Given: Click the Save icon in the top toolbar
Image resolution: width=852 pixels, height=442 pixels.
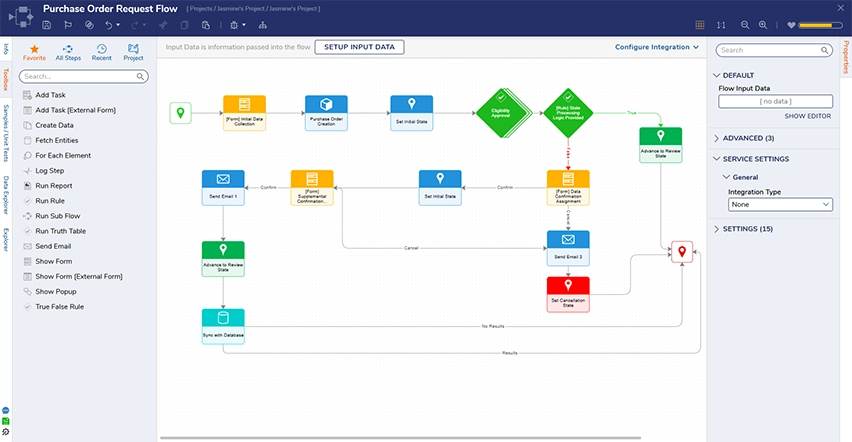Looking at the screenshot, I should [x=48, y=24].
